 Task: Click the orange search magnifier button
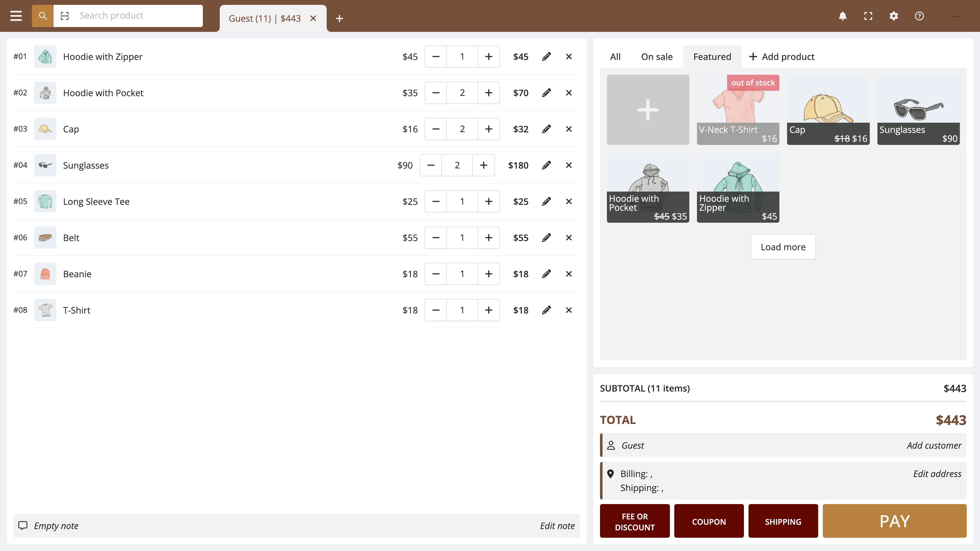coord(43,16)
